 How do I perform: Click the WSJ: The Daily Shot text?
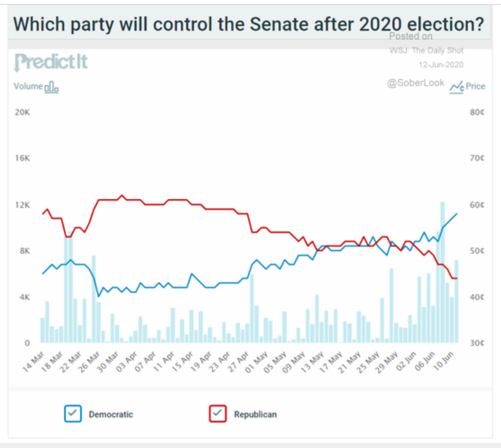(x=426, y=51)
